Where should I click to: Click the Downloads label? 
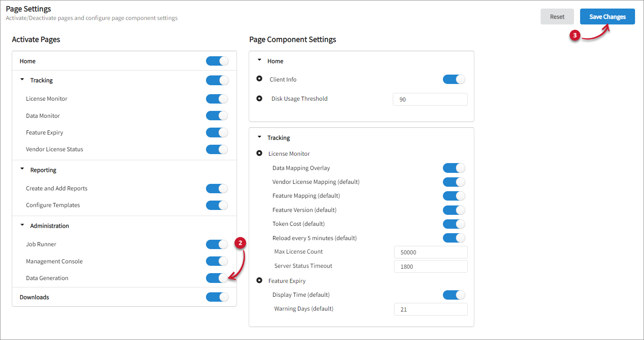(x=34, y=297)
